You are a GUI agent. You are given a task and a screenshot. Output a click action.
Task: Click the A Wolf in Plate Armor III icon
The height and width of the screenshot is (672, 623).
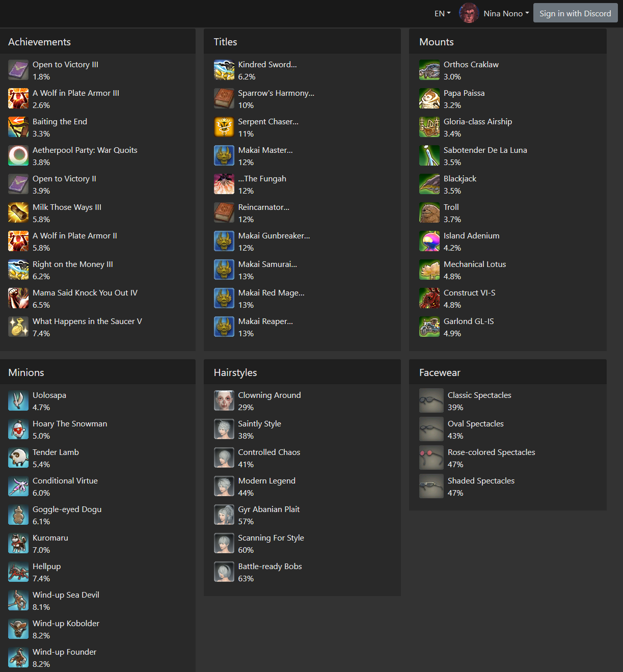pyautogui.click(x=18, y=99)
